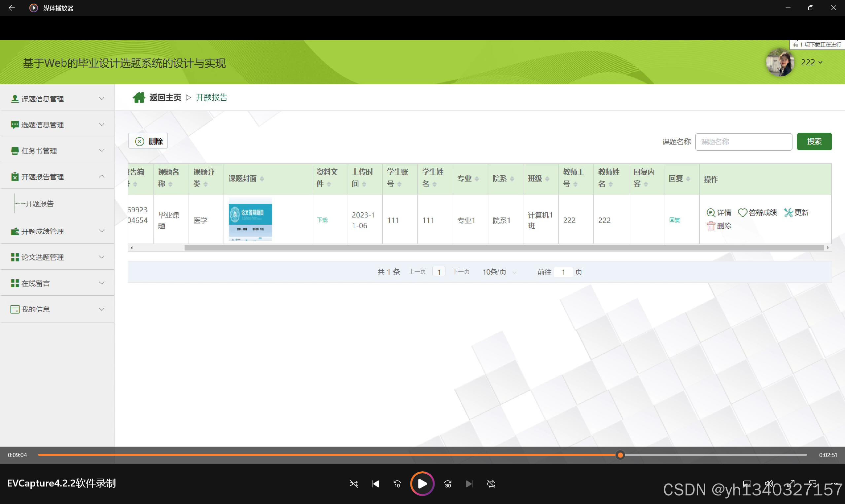Select 开题报告 submenu item
Viewport: 845px width, 504px height.
click(x=40, y=204)
